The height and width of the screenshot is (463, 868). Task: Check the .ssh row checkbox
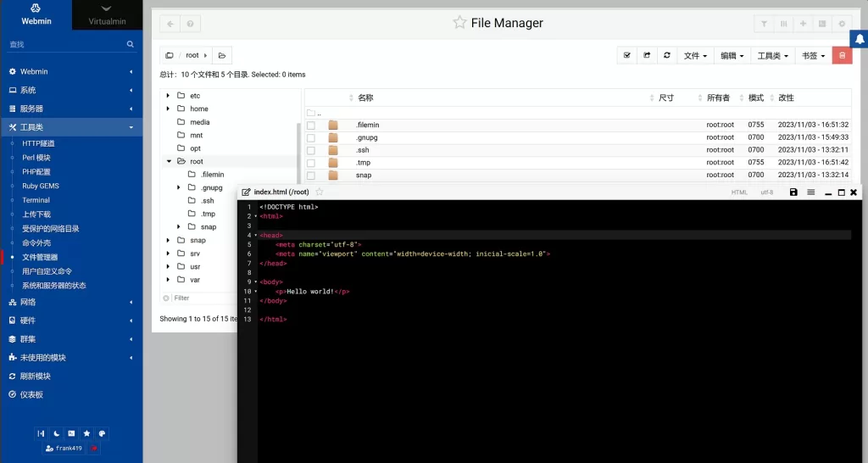311,151
